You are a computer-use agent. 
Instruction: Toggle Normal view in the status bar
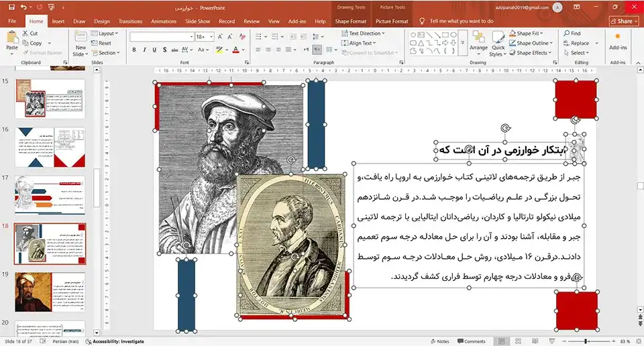[501, 341]
